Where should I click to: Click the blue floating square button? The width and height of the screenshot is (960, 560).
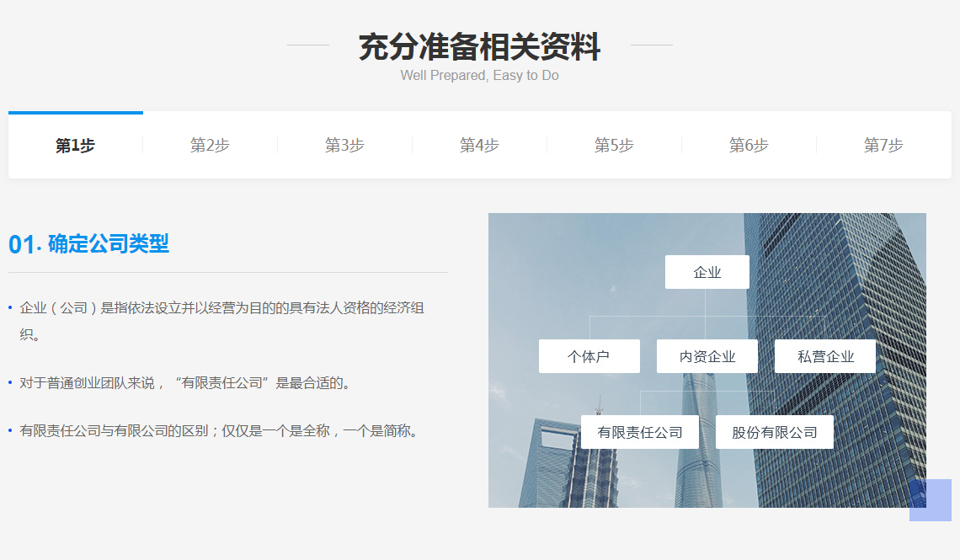(x=930, y=500)
